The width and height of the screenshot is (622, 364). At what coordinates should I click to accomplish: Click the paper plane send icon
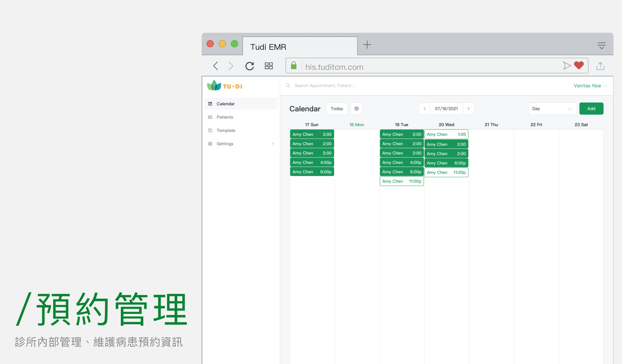(567, 65)
